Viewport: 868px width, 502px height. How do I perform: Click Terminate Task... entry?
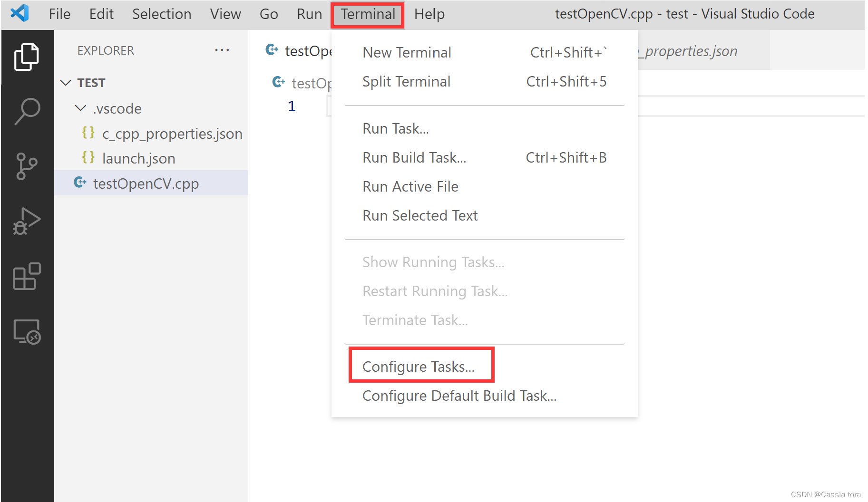(484, 320)
